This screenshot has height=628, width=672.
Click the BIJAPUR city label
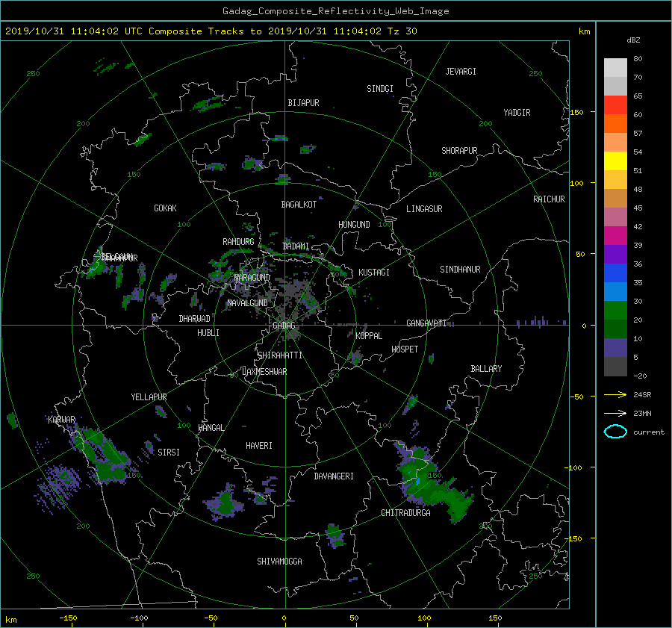tap(303, 103)
